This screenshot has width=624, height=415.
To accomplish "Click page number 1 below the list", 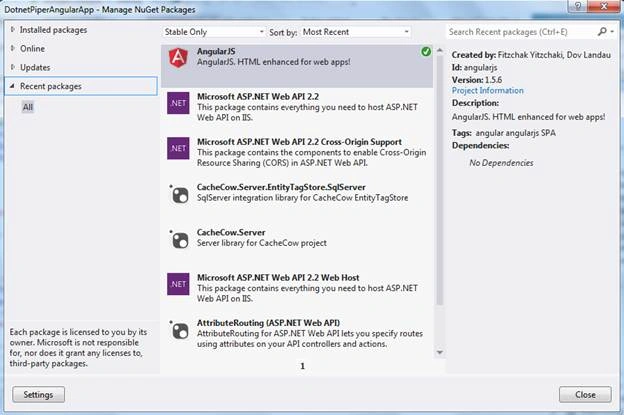I will 302,366.
